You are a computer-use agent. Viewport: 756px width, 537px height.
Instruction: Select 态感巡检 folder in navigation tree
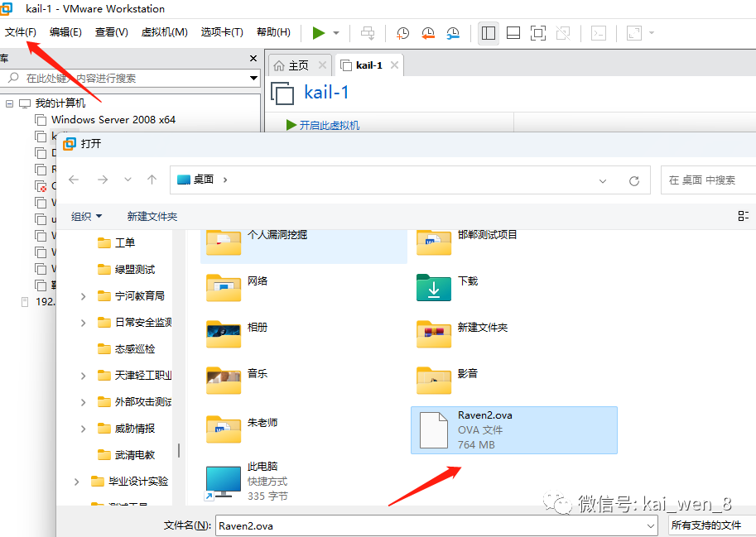coord(127,348)
